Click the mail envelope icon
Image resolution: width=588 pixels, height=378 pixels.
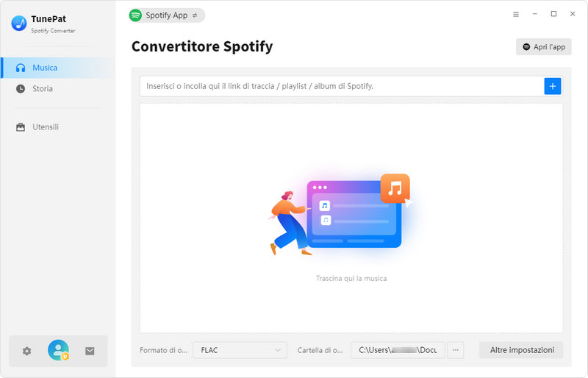point(90,351)
